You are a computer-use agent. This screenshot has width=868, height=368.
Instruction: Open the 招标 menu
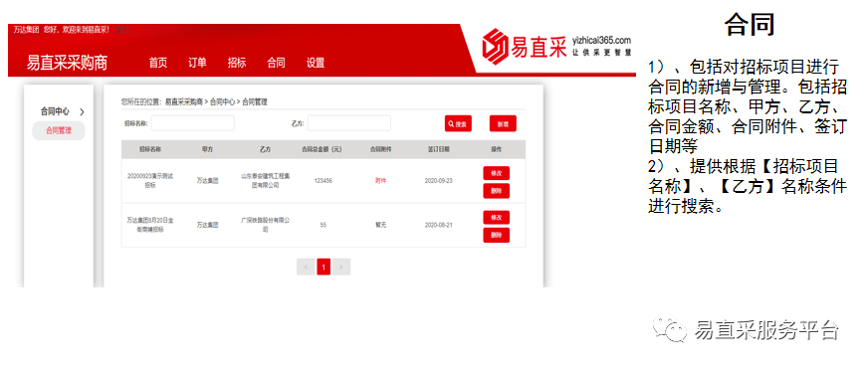point(236,63)
